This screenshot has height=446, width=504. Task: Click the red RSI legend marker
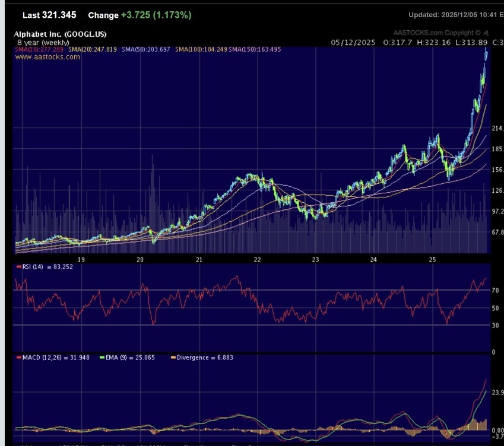coord(19,267)
